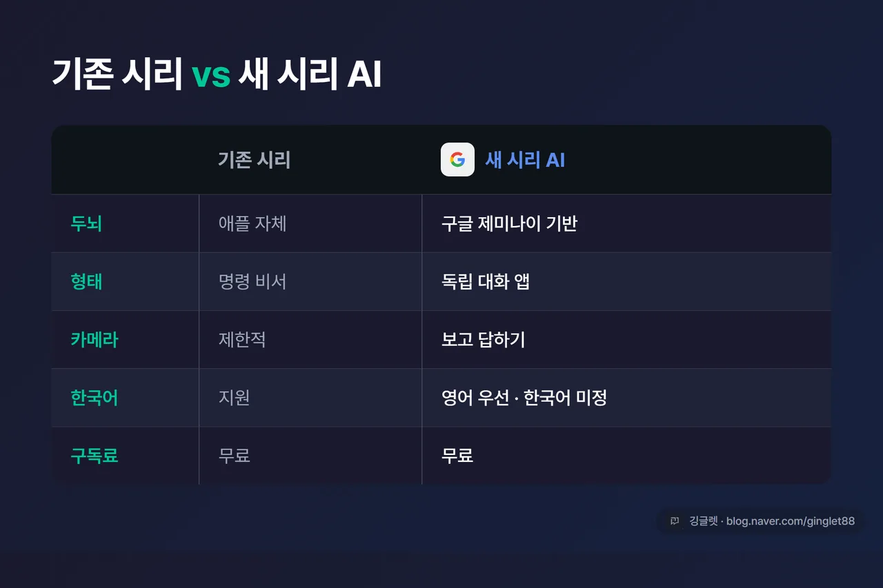Select the 지원 cell in 한국어 row
883x588 pixels.
click(x=234, y=398)
